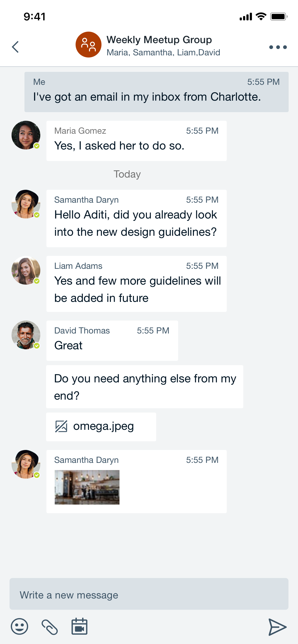The height and width of the screenshot is (644, 298).
Task: Tap Samantha Daryn's avatar beside design guidelines message
Action: [x=26, y=204]
